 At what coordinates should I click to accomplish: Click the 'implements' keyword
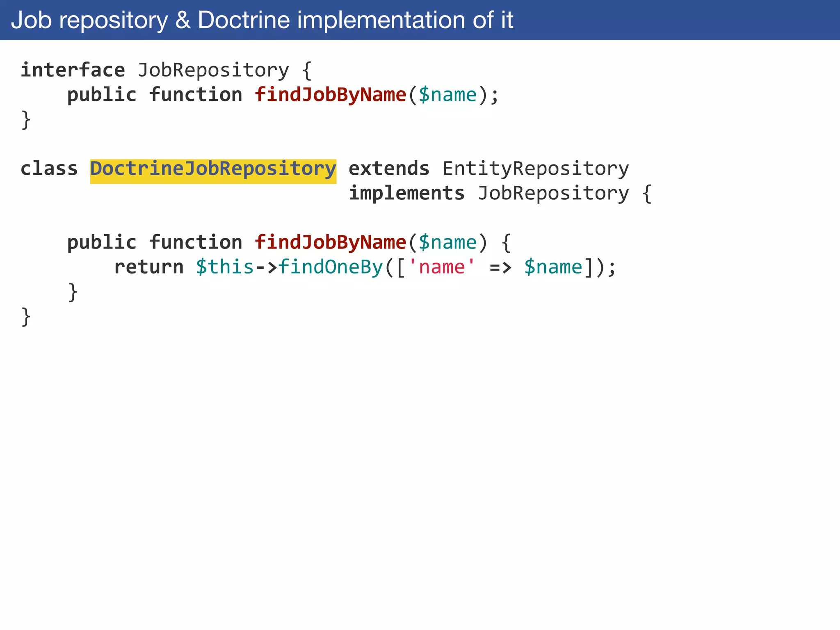point(406,193)
